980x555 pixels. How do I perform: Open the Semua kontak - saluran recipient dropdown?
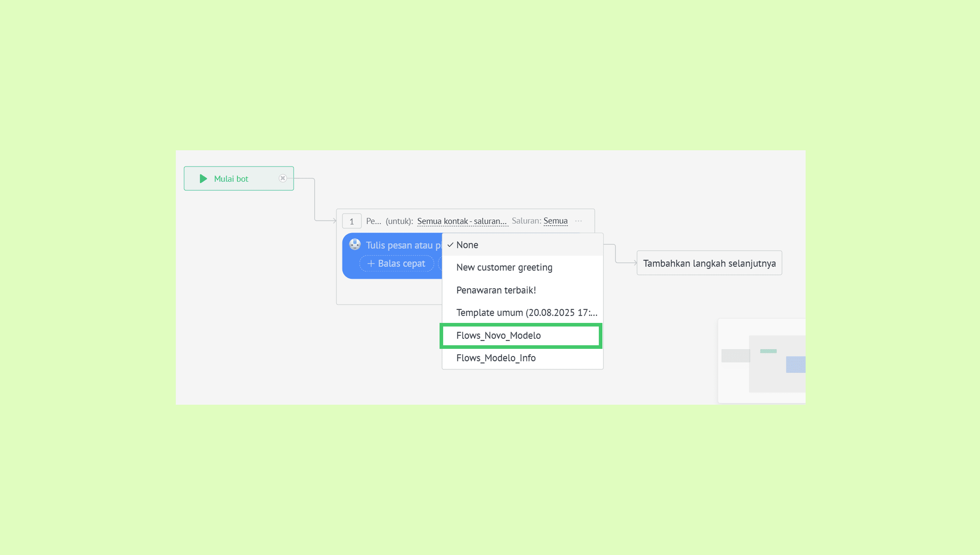[x=462, y=221]
